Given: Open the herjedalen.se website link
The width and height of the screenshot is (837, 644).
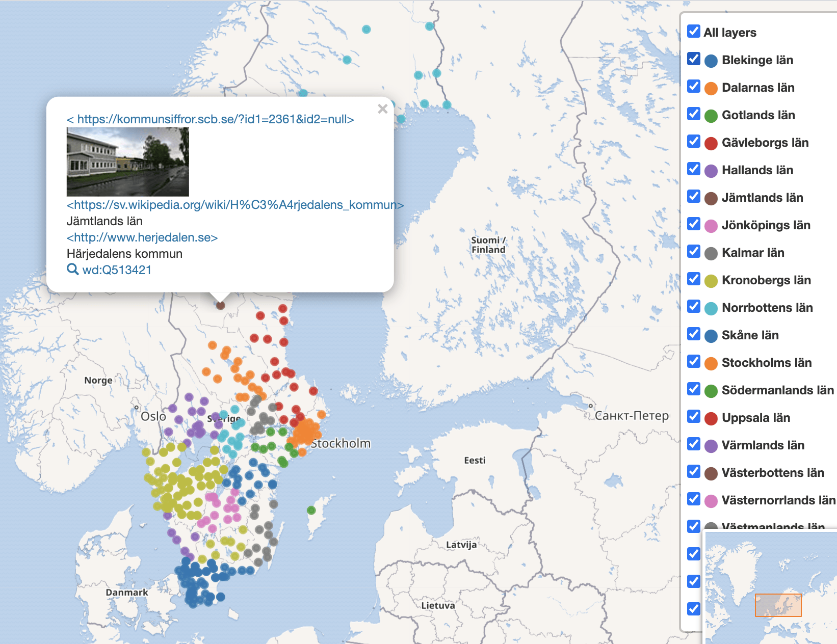Looking at the screenshot, I should click(x=142, y=237).
